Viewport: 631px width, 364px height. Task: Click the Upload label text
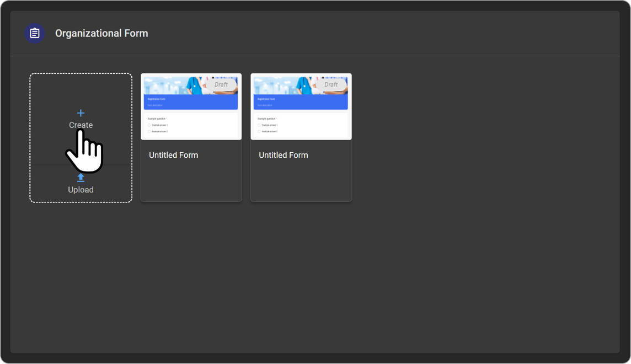81,190
